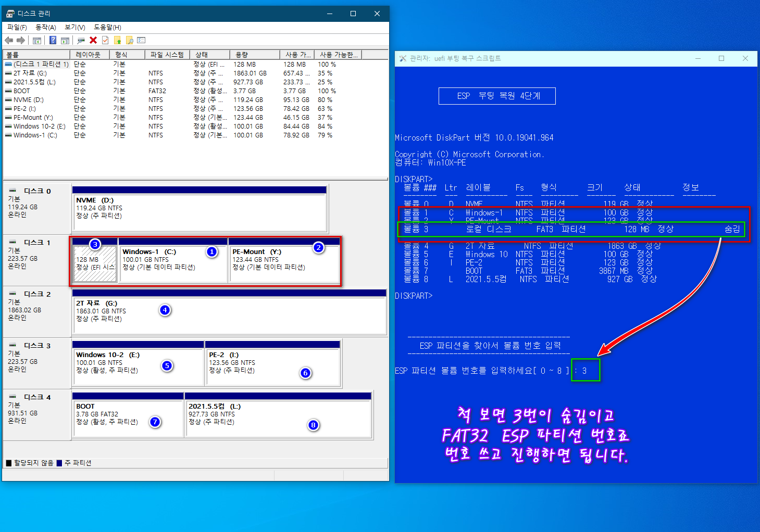Click the 'Microsoft DiskPart 버전 10.0.19041.964' line
This screenshot has height=532, width=760.
pyautogui.click(x=474, y=137)
